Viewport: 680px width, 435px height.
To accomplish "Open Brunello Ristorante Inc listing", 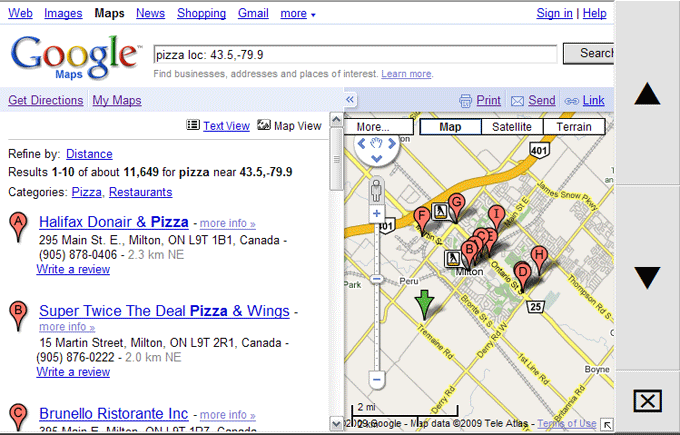I will pos(114,414).
